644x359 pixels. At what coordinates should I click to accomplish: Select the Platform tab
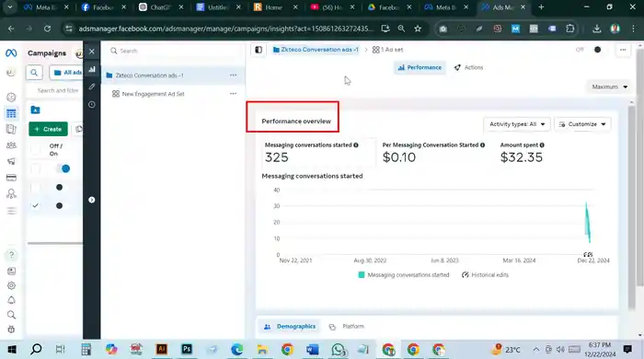point(347,327)
